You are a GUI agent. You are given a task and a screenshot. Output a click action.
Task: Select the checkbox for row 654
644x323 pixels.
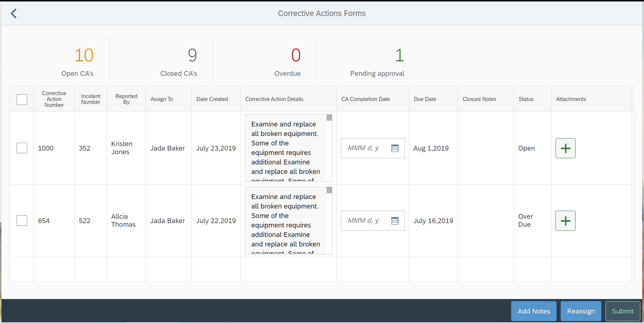pos(22,221)
